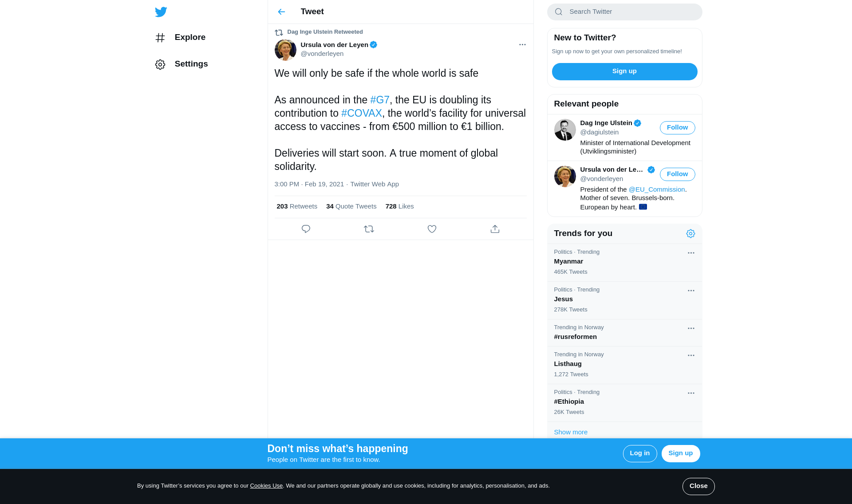Open more options for Myanmar trend
The image size is (852, 504).
pos(691,253)
